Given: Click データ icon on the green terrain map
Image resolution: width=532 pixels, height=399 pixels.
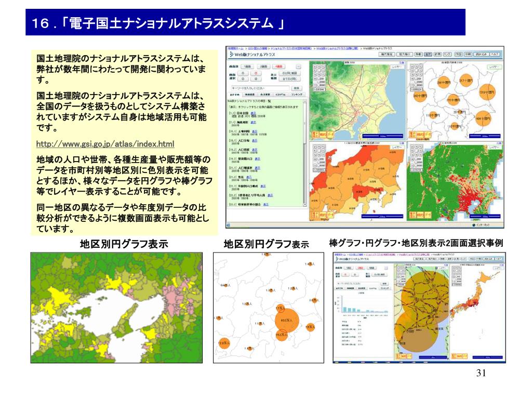Looking at the screenshot, I should pyautogui.click(x=330, y=135).
